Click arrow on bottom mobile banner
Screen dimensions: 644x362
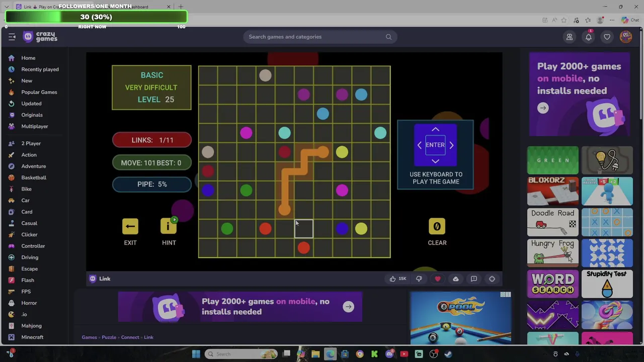[x=348, y=307]
